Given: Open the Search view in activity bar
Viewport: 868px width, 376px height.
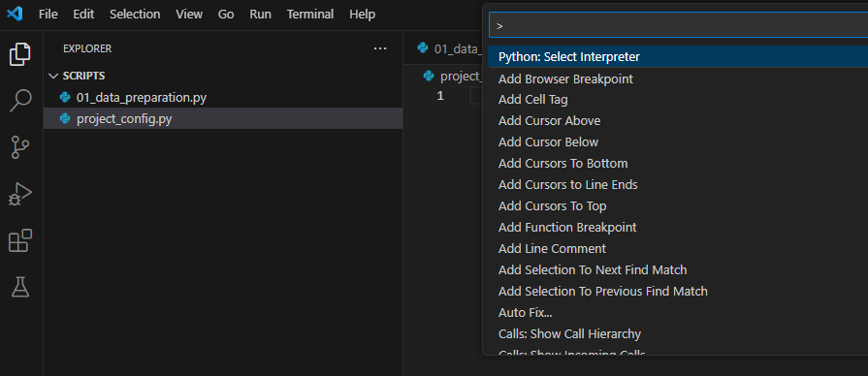Looking at the screenshot, I should coord(20,101).
